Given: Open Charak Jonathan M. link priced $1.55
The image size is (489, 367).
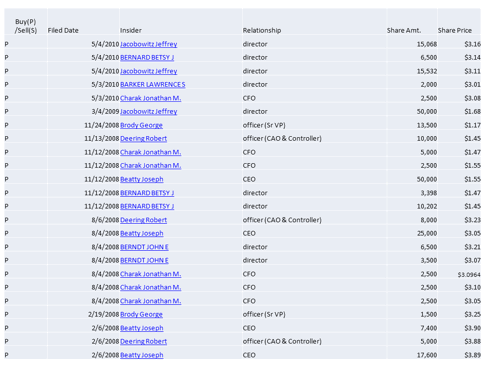Looking at the screenshot, I should [150, 165].
